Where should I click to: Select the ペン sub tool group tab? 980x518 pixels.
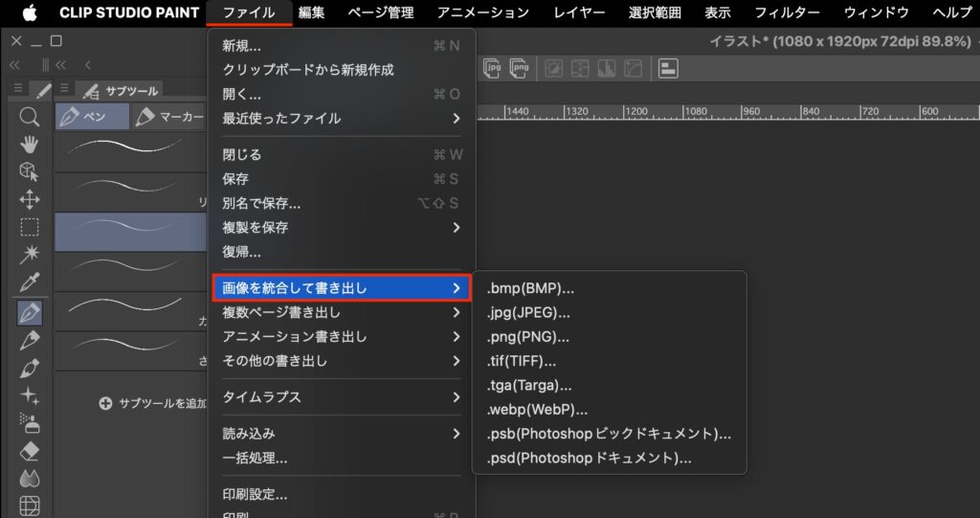(93, 117)
